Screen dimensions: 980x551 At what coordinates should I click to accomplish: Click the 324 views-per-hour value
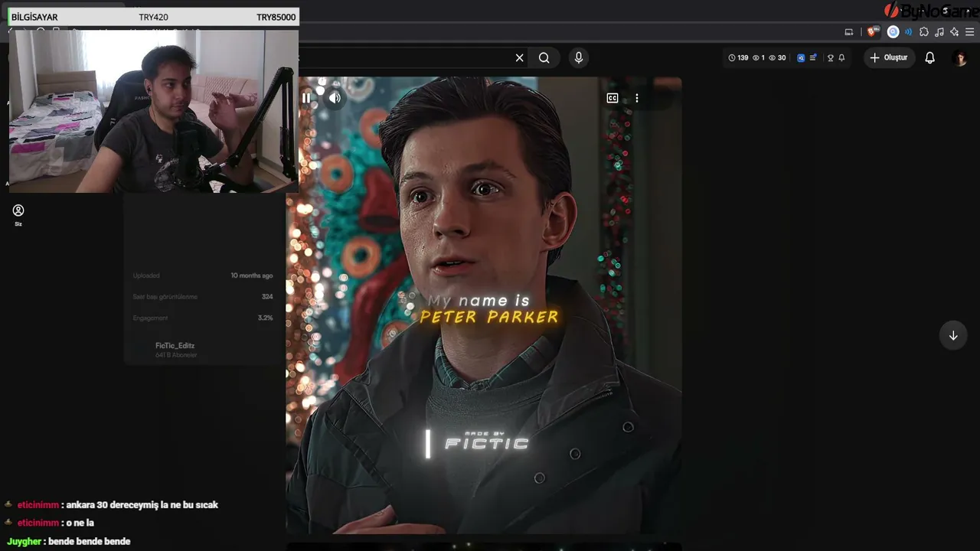click(x=267, y=297)
